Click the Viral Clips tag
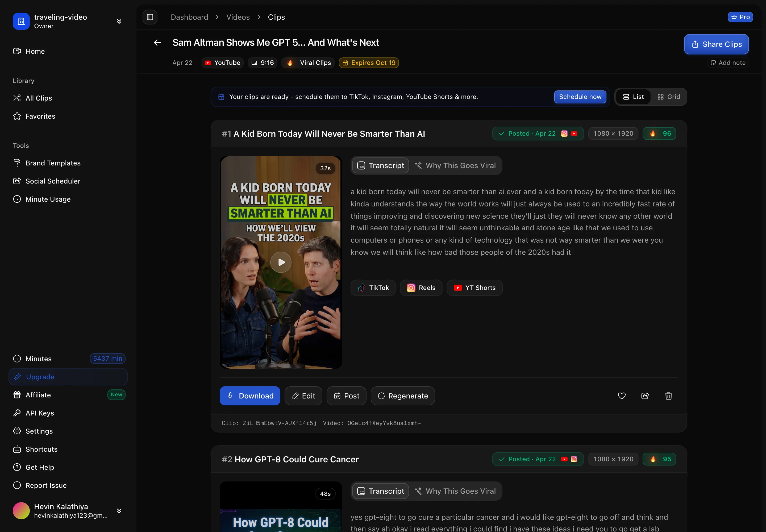This screenshot has width=766, height=532. [x=308, y=63]
